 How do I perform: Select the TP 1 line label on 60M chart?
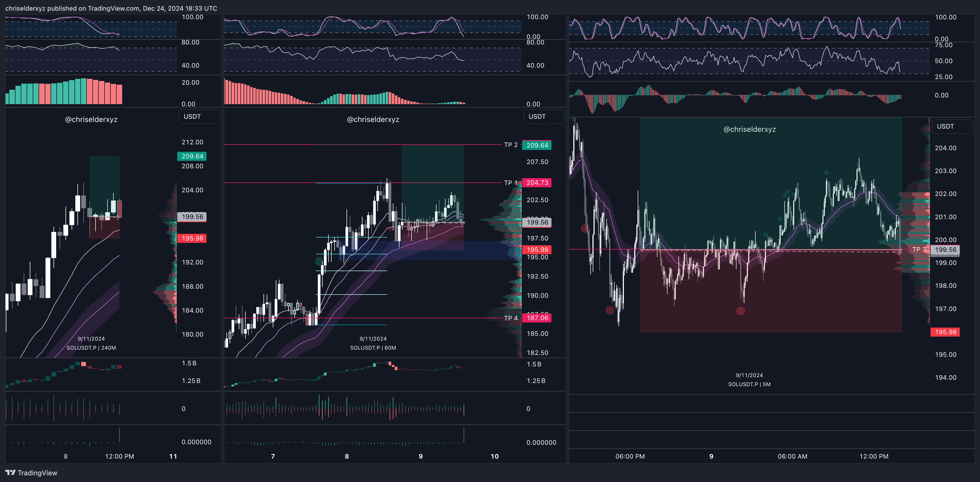click(x=510, y=183)
